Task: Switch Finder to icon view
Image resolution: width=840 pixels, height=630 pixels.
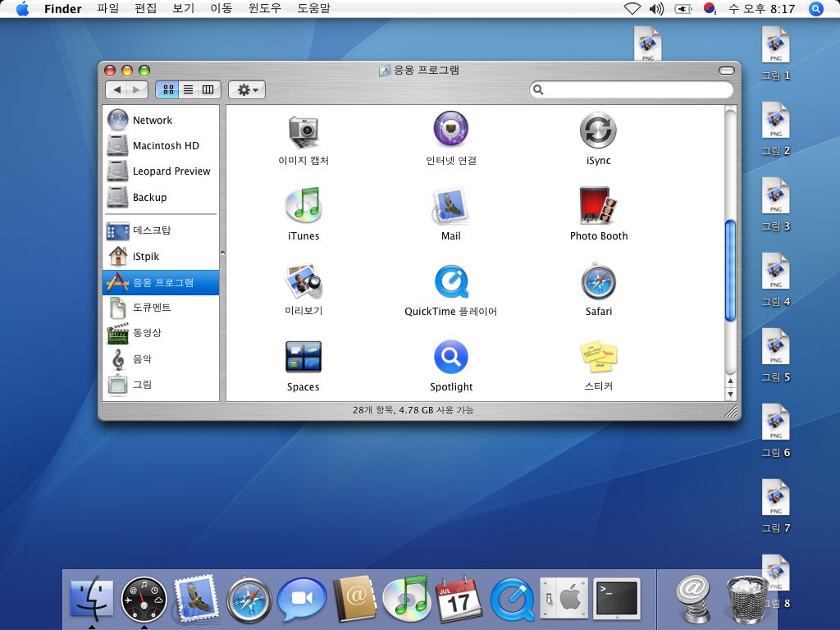Action: click(x=167, y=89)
